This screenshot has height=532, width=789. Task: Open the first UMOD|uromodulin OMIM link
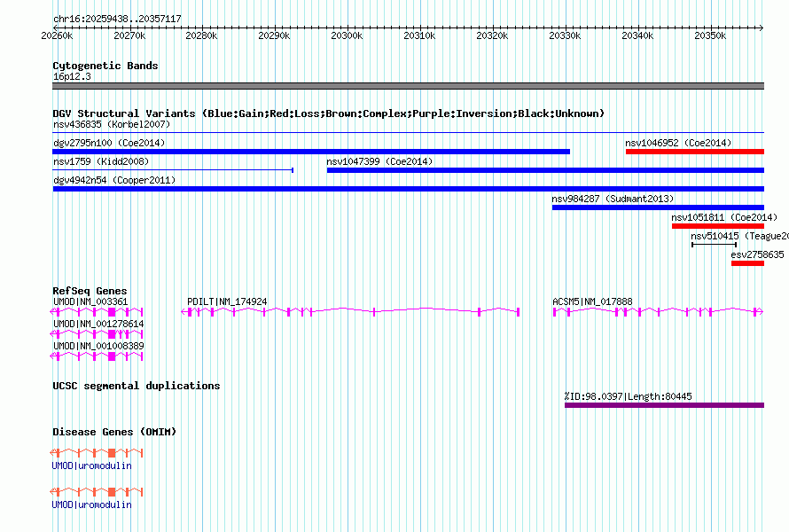tap(91, 465)
